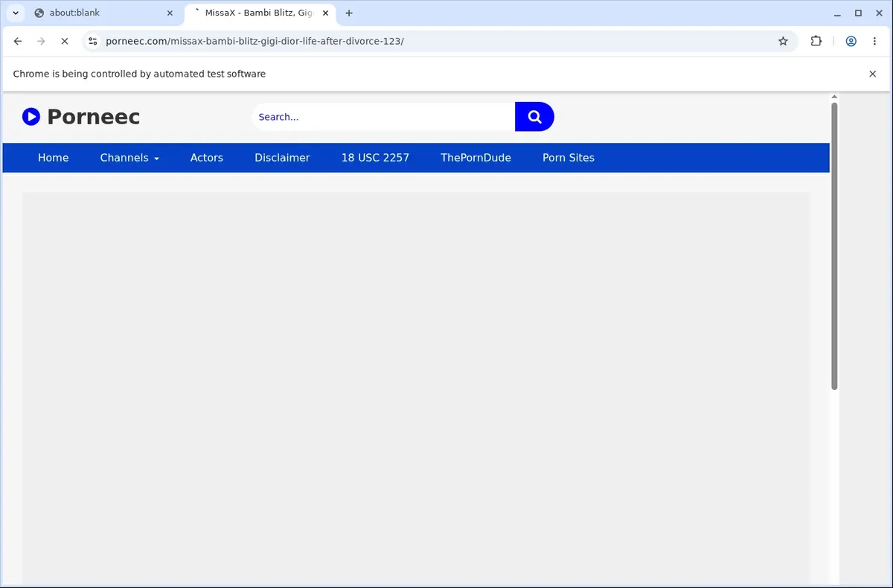Open the Porn Sites menu link
Image resolution: width=893 pixels, height=588 pixels.
point(569,158)
